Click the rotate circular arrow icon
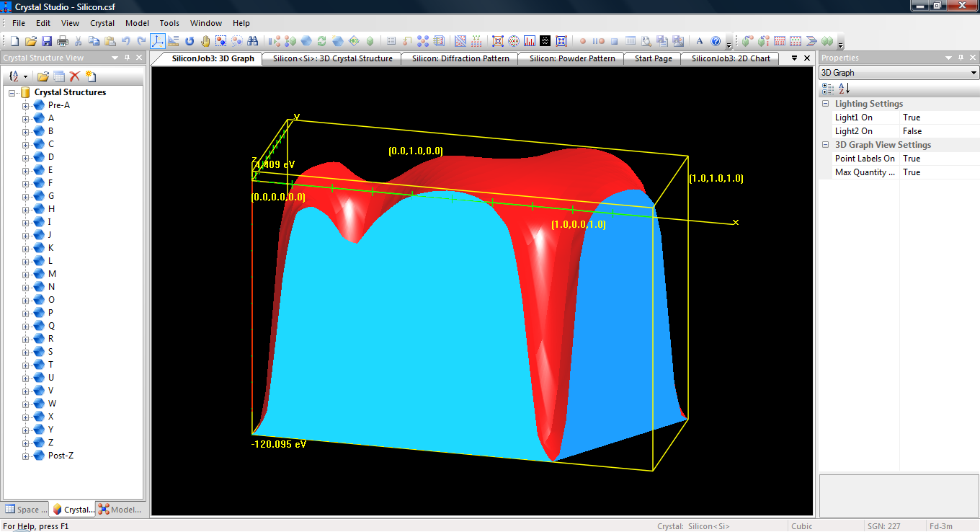980x532 pixels. tap(190, 41)
